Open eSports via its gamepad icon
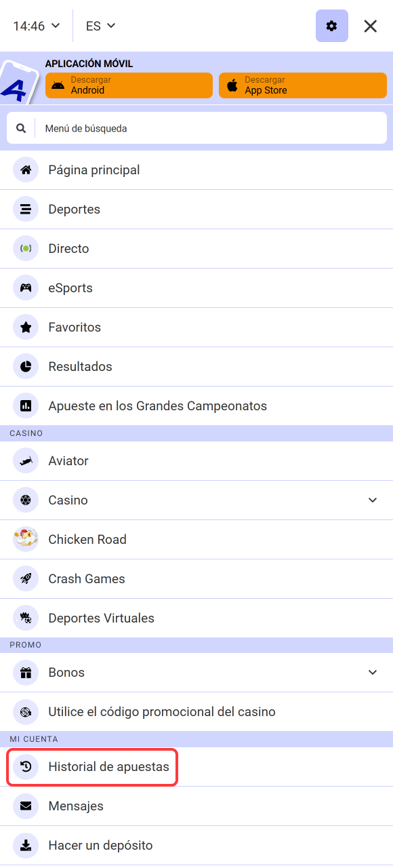Image resolution: width=393 pixels, height=868 pixels. tap(25, 288)
